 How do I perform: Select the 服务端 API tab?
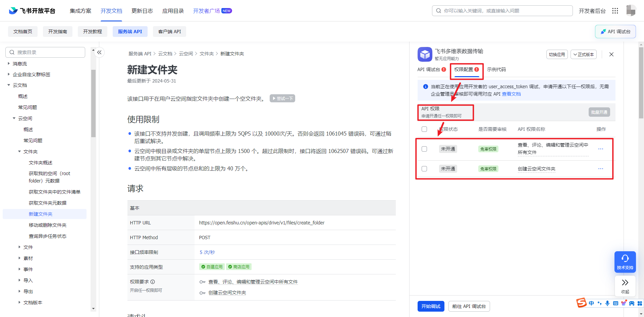tap(130, 32)
